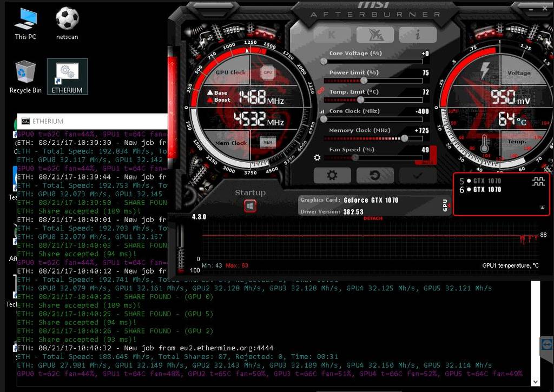Screen dimensions: 554x392
Task: Click the vertical GPU tab beside Graphics Card
Action: (x=445, y=205)
